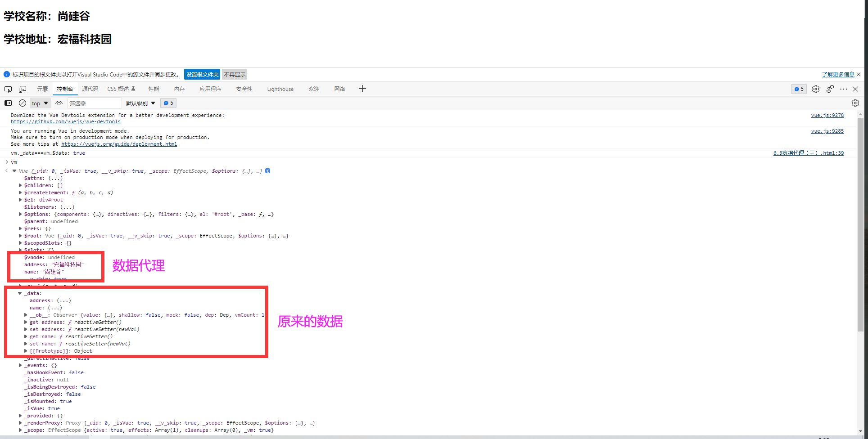Open DevTools settings gear

(816, 89)
